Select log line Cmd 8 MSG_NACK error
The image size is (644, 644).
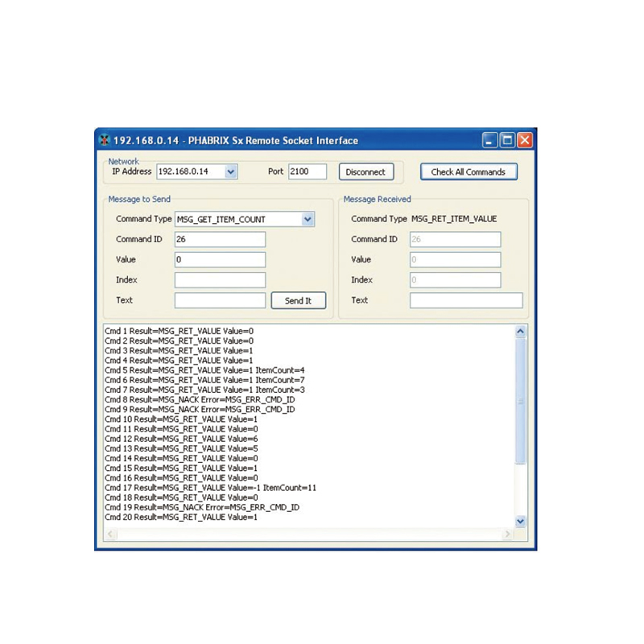point(200,399)
